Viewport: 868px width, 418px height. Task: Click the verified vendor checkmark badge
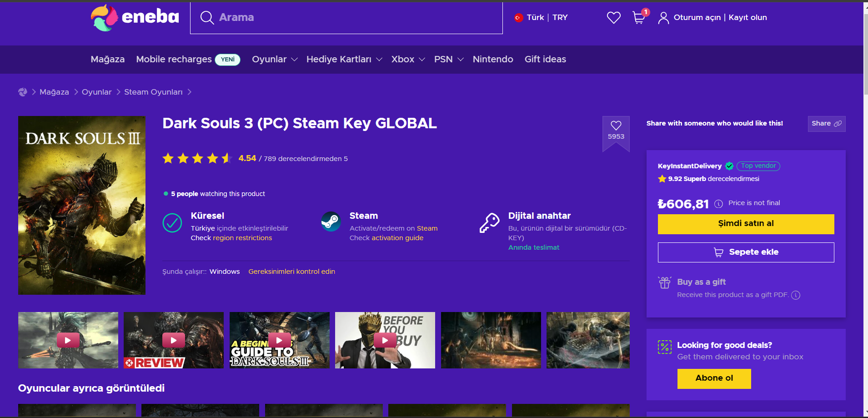click(x=729, y=166)
